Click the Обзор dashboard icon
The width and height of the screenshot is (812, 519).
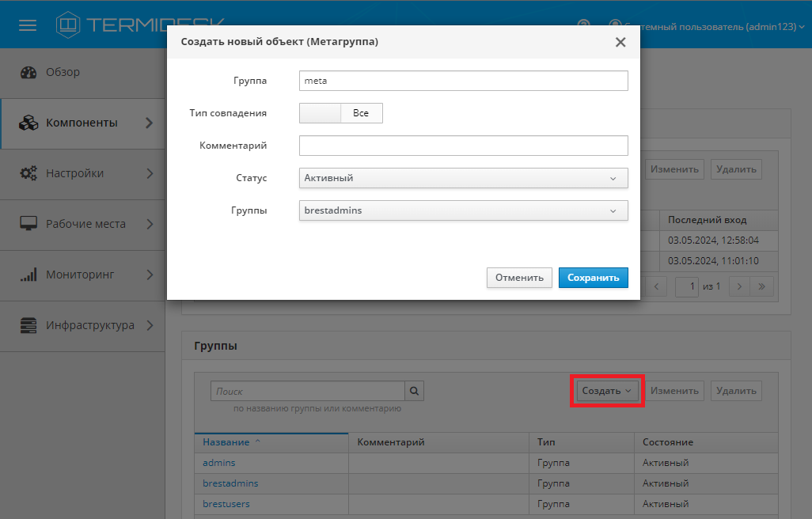point(28,73)
